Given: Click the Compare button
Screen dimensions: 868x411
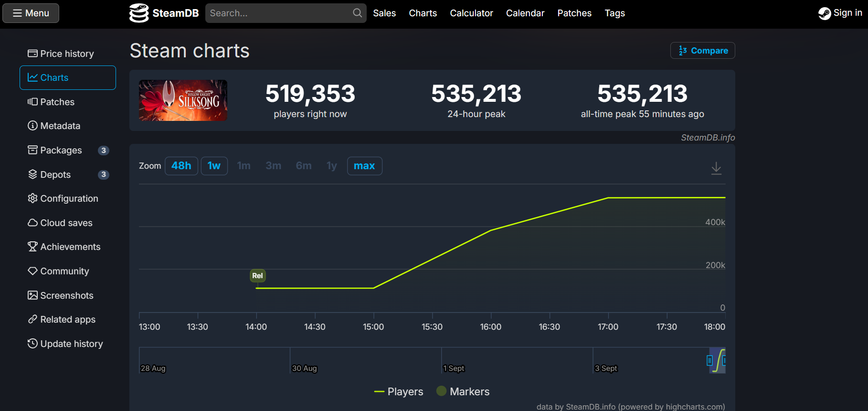Looking at the screenshot, I should 702,51.
